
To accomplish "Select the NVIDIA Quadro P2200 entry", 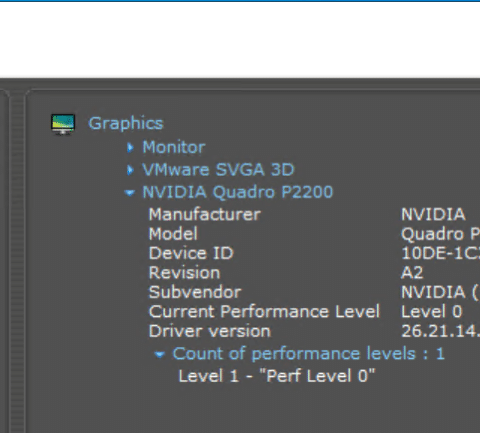I will pos(238,192).
